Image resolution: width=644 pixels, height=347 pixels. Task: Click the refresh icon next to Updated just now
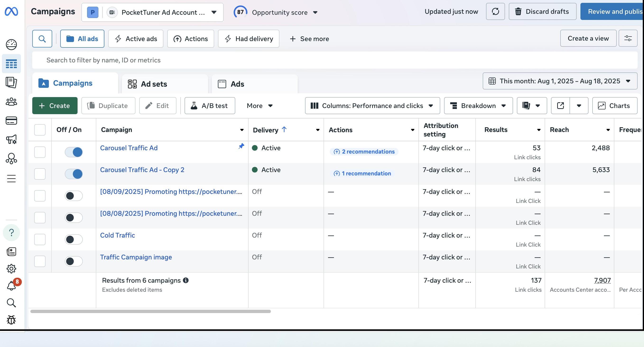point(495,11)
